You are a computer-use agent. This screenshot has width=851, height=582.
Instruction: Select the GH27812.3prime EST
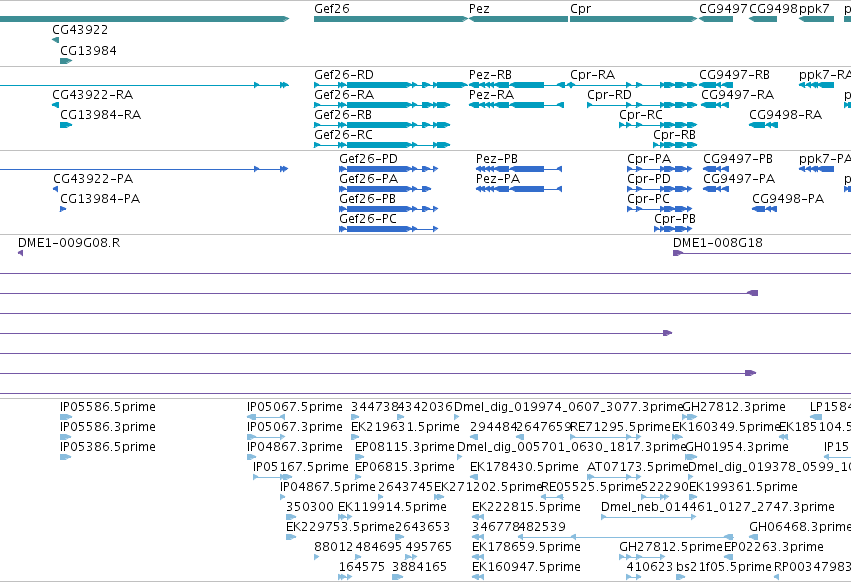pyautogui.click(x=689, y=417)
